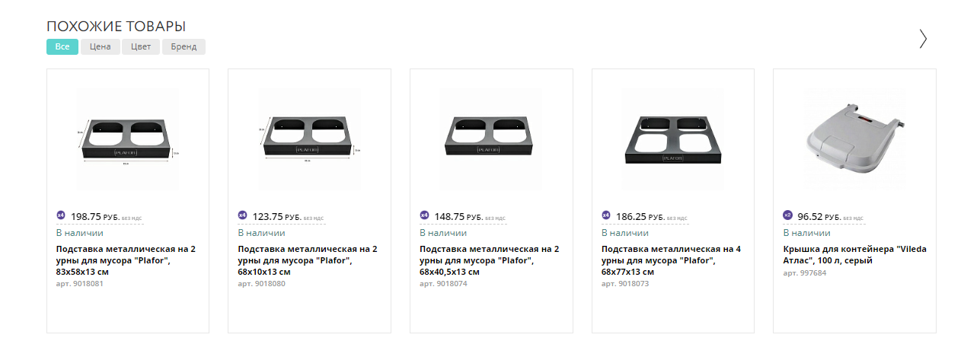Open the 68x10x13 см Plafor stand image
The width and height of the screenshot is (980, 341).
(x=309, y=139)
